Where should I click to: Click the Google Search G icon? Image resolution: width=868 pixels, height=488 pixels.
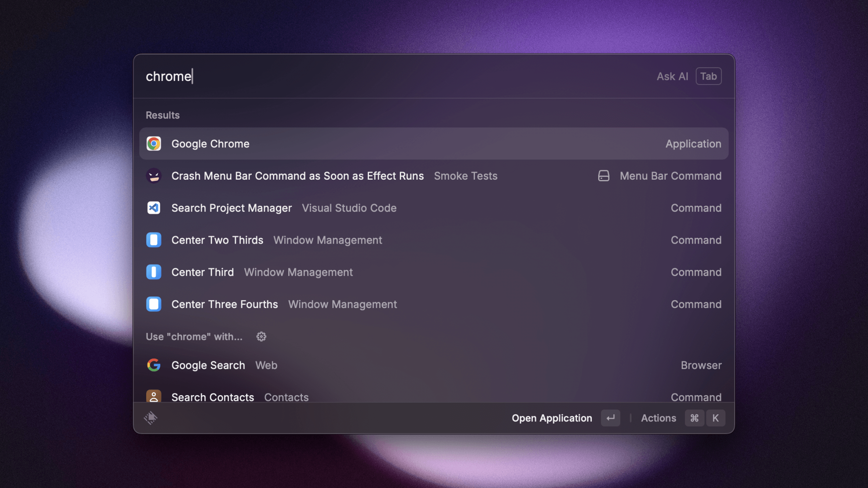[x=154, y=365]
